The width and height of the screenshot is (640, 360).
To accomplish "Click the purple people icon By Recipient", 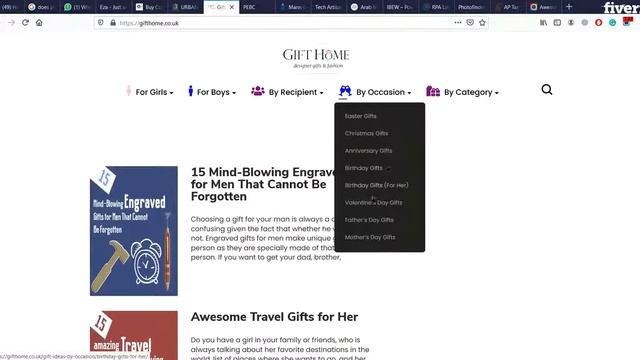I will [258, 91].
